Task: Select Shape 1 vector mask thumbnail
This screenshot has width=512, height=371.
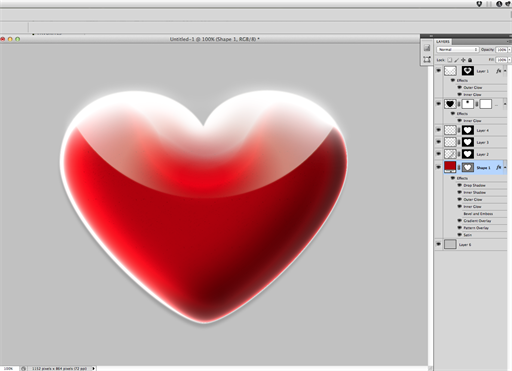Action: [467, 167]
